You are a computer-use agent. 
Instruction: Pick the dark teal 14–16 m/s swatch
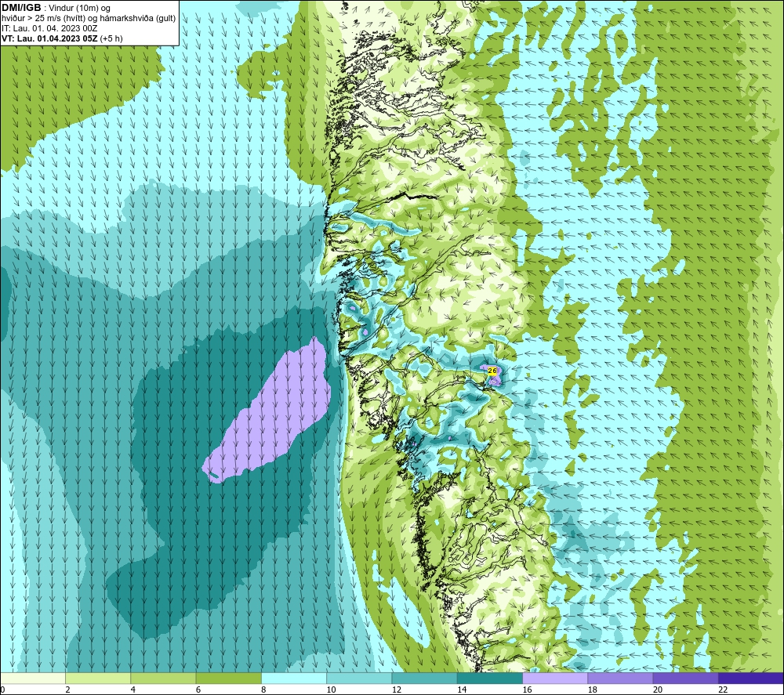coord(490,678)
